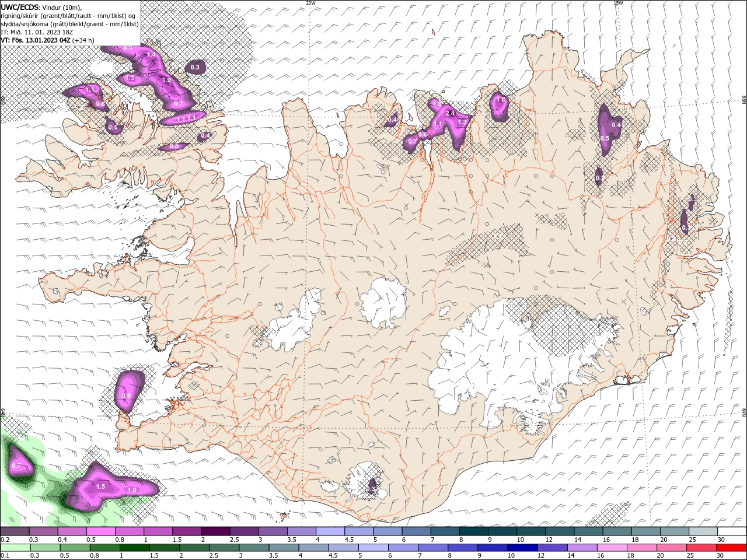
Task: Click upper legend swatch between 0.2 and 0.3
Action: pyautogui.click(x=15, y=531)
